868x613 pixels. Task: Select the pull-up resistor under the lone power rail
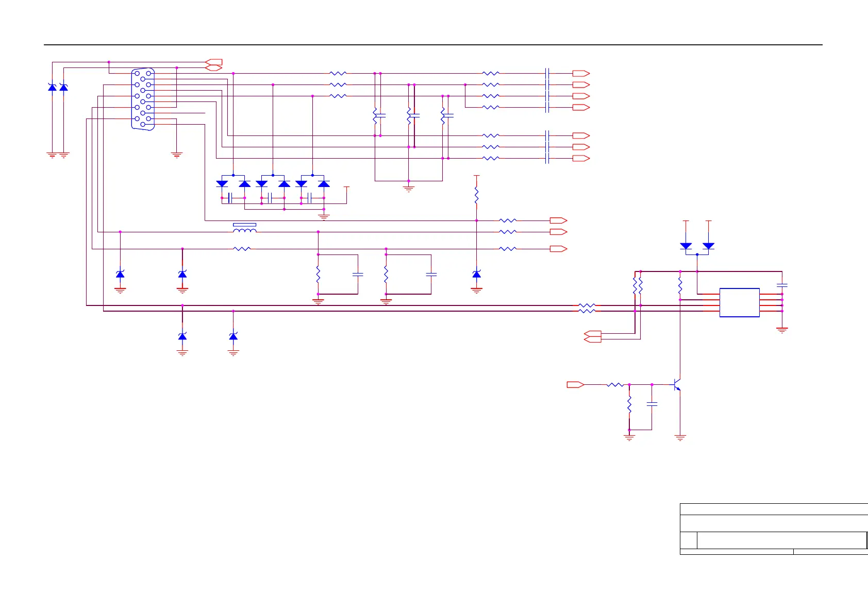click(x=477, y=196)
